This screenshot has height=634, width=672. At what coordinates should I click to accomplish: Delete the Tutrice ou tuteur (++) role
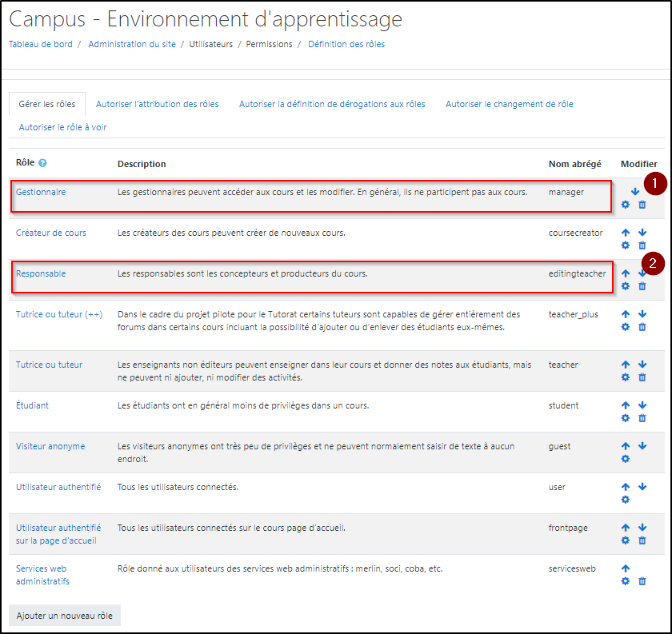point(642,327)
